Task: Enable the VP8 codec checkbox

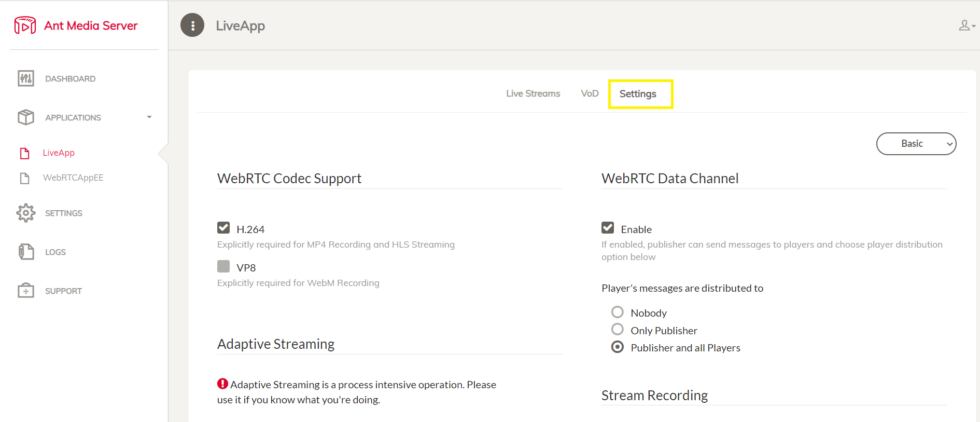Action: (223, 266)
